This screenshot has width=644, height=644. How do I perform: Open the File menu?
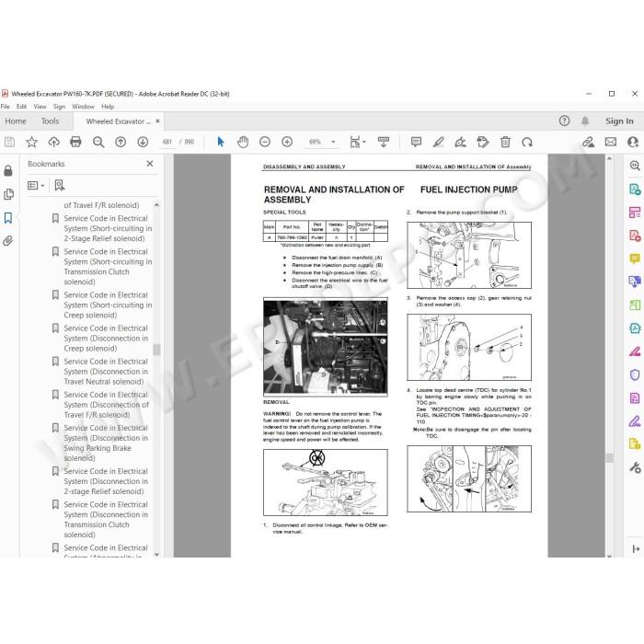coord(5,107)
